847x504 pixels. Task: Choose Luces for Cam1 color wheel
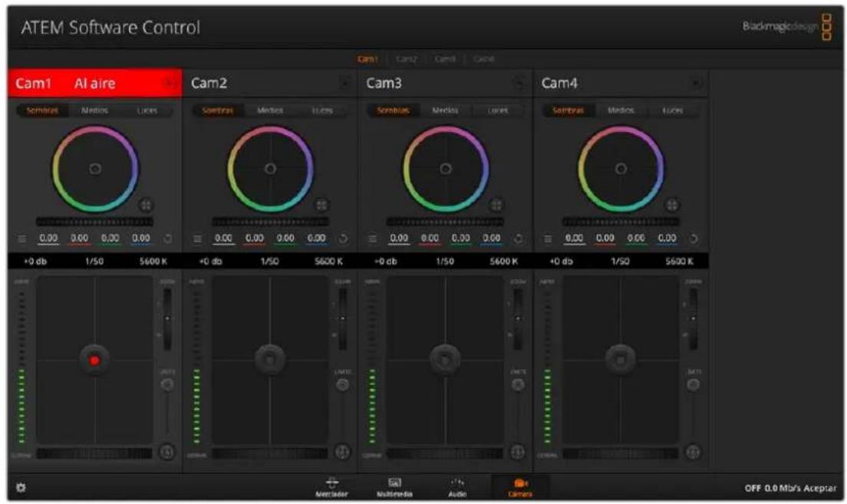tap(147, 110)
